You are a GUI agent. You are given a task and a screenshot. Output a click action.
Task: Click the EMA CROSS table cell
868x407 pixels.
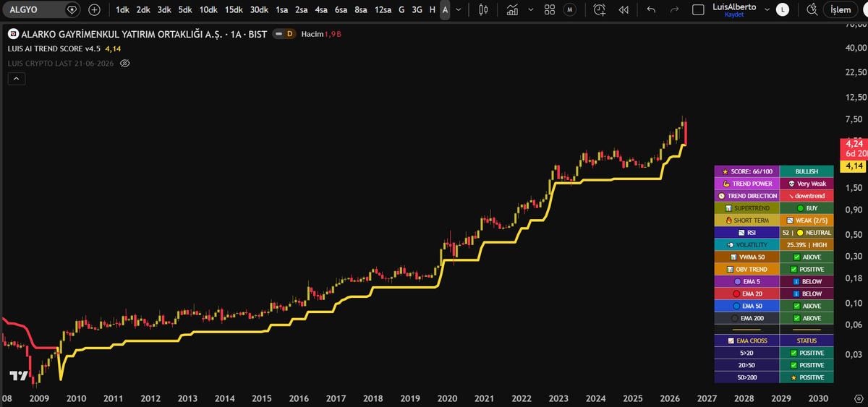click(746, 340)
